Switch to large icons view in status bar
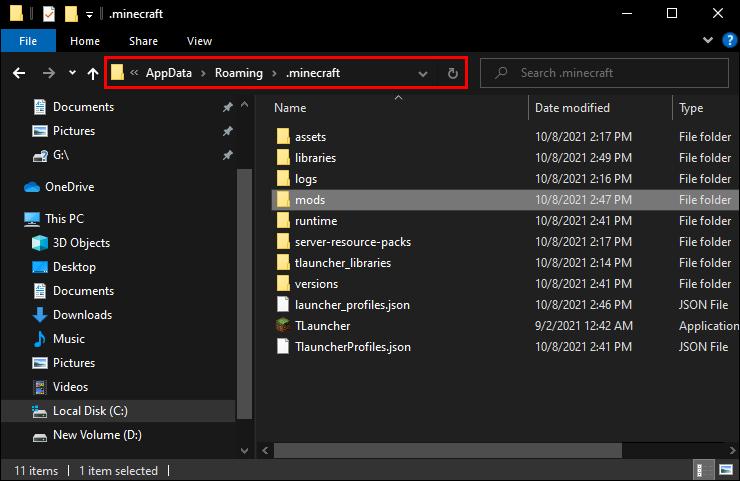 [726, 470]
